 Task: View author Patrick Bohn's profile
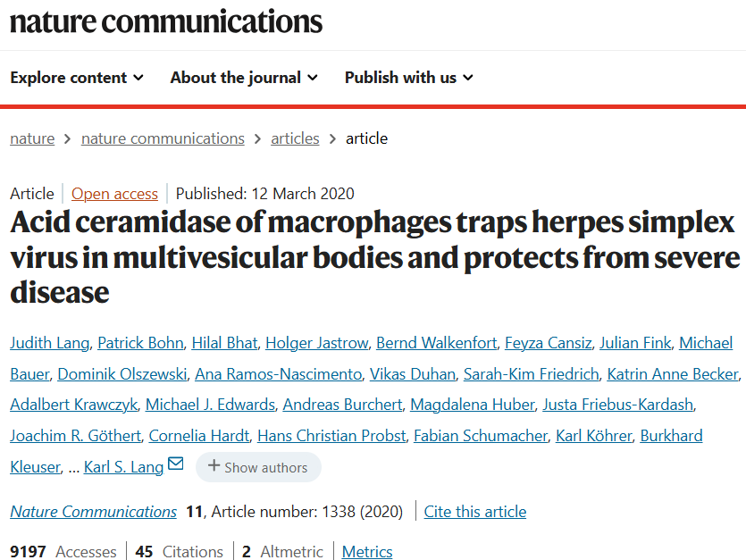(x=141, y=343)
